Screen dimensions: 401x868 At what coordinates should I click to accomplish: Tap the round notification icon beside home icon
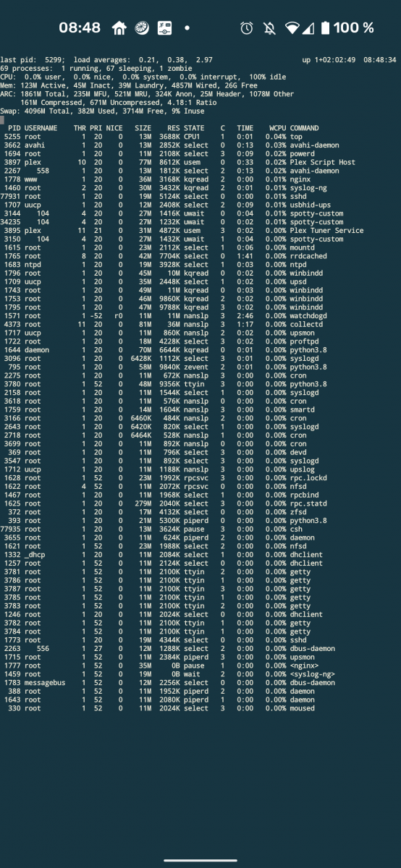[142, 28]
